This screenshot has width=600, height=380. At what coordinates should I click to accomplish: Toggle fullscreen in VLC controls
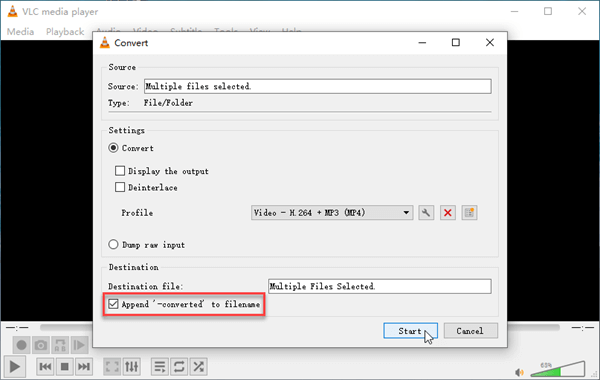point(112,367)
